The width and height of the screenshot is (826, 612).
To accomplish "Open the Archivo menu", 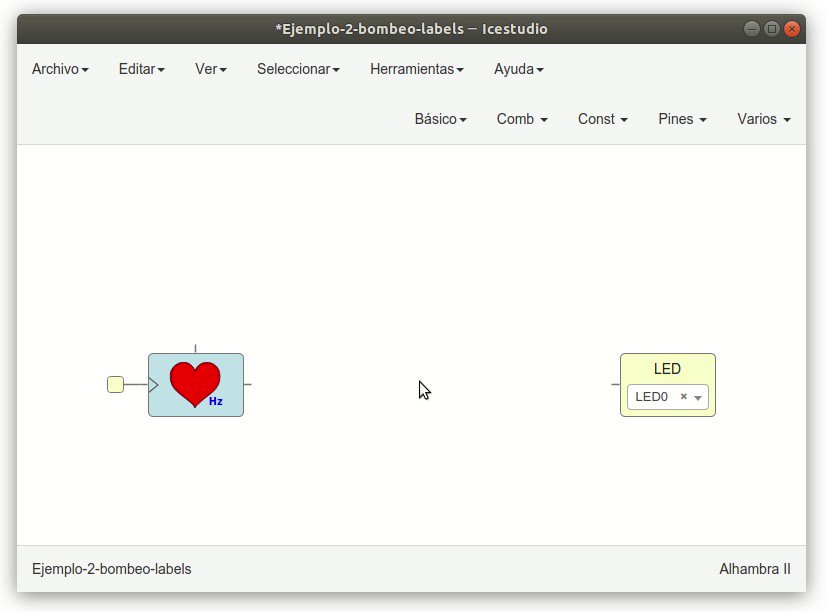I will (60, 69).
